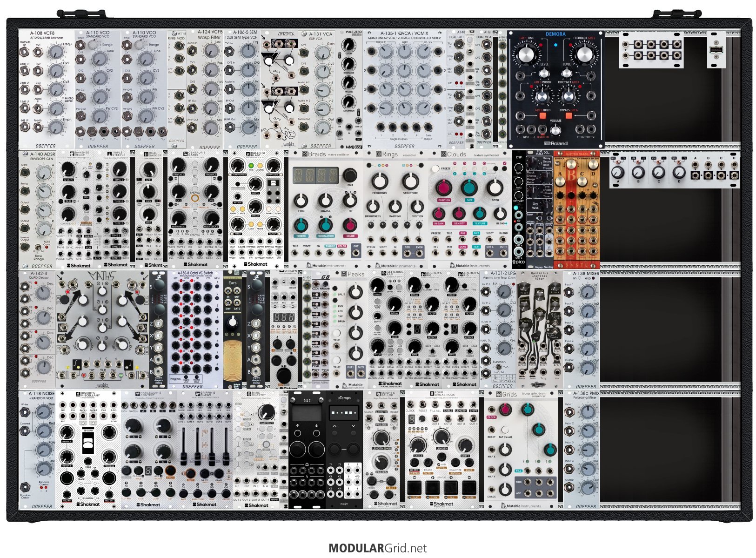Click the MODULARGrid.net logo
This screenshot has height=558, width=756.
click(x=377, y=548)
